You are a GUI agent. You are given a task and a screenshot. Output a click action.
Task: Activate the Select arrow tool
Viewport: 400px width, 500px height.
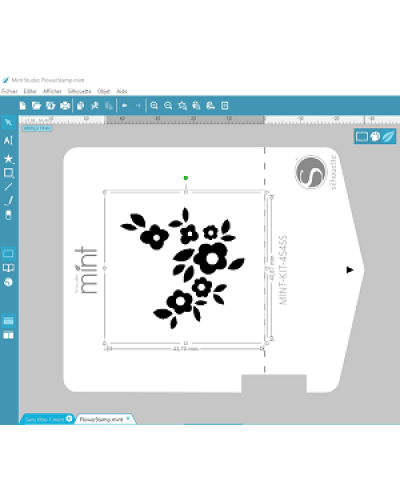tap(8, 122)
